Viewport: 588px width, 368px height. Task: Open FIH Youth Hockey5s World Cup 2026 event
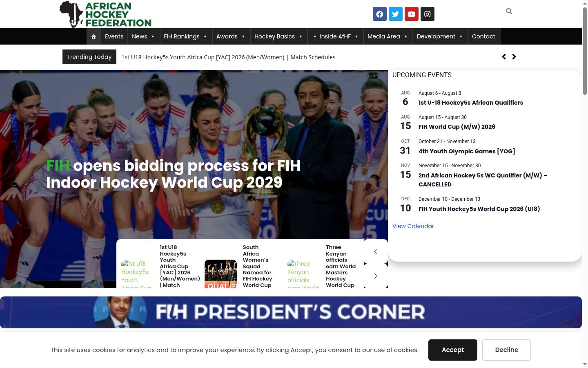click(x=479, y=209)
